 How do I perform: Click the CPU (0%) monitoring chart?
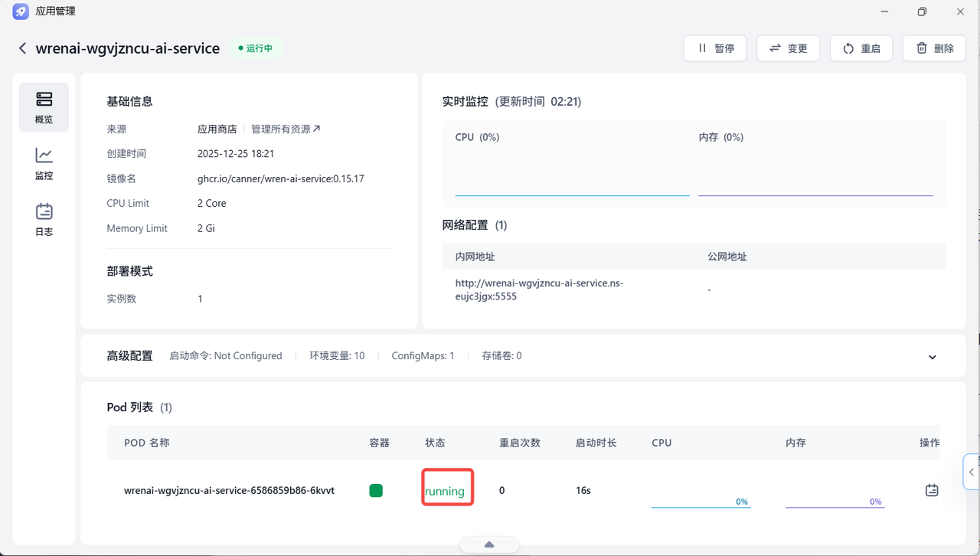(572, 164)
